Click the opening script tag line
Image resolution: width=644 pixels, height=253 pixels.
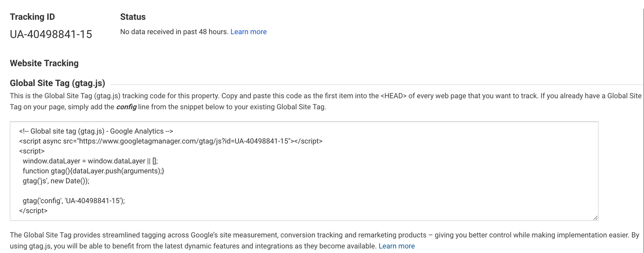[32, 151]
